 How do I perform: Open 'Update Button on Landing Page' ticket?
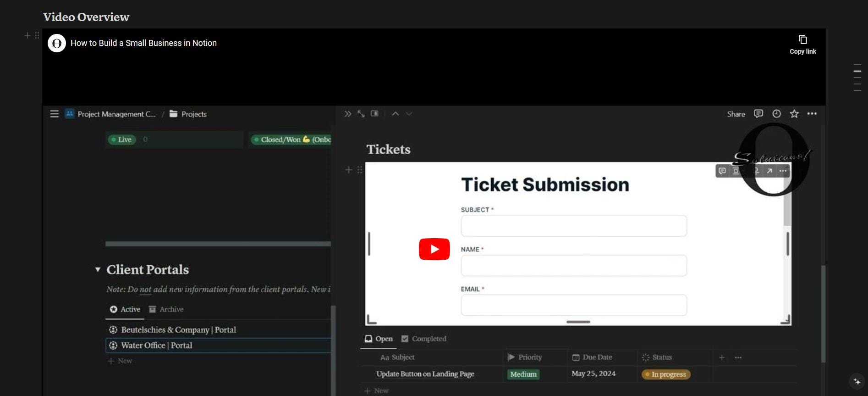click(x=425, y=374)
